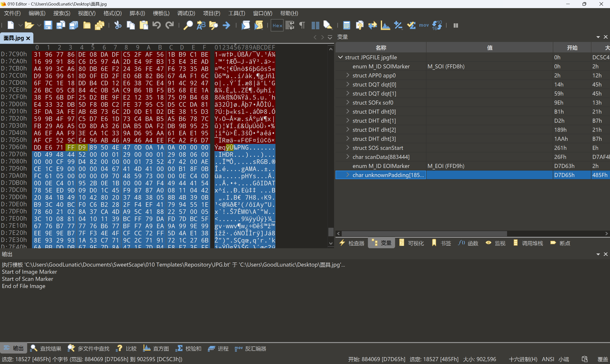Close the 输出 output panel
This screenshot has width=610, height=364.
tap(605, 254)
